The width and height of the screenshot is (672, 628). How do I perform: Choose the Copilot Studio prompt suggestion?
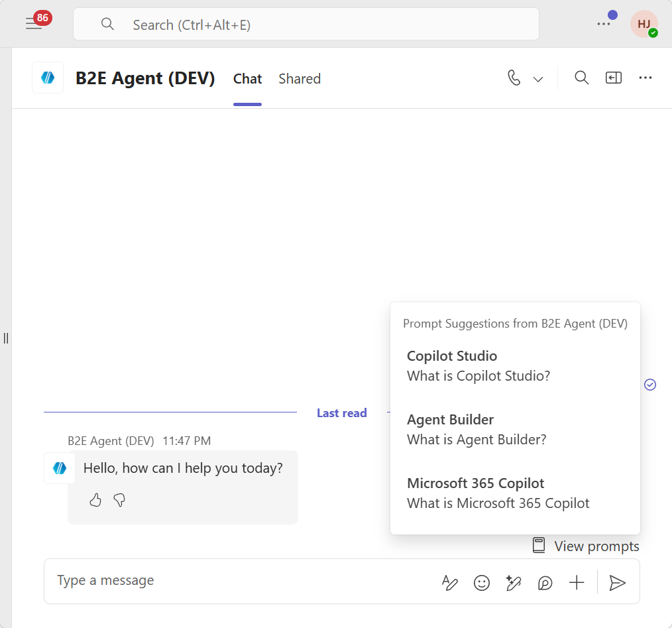[x=478, y=366]
